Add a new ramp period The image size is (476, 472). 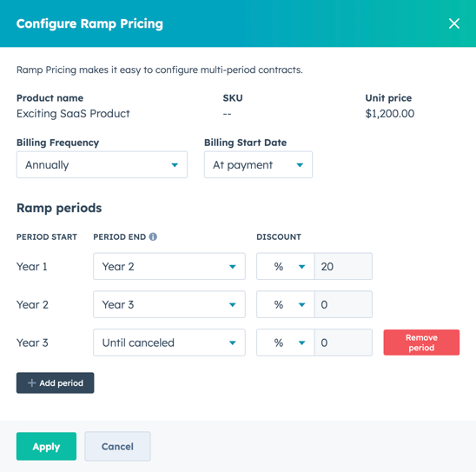click(56, 383)
